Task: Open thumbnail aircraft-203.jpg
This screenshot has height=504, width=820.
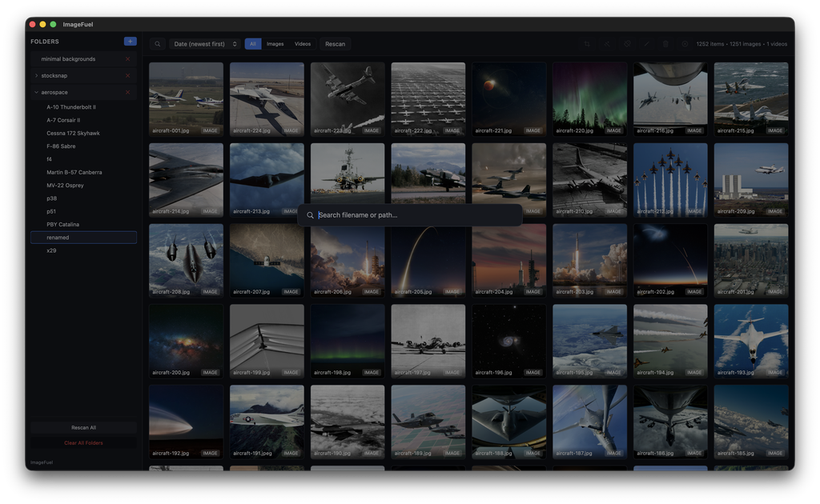Action: (590, 261)
